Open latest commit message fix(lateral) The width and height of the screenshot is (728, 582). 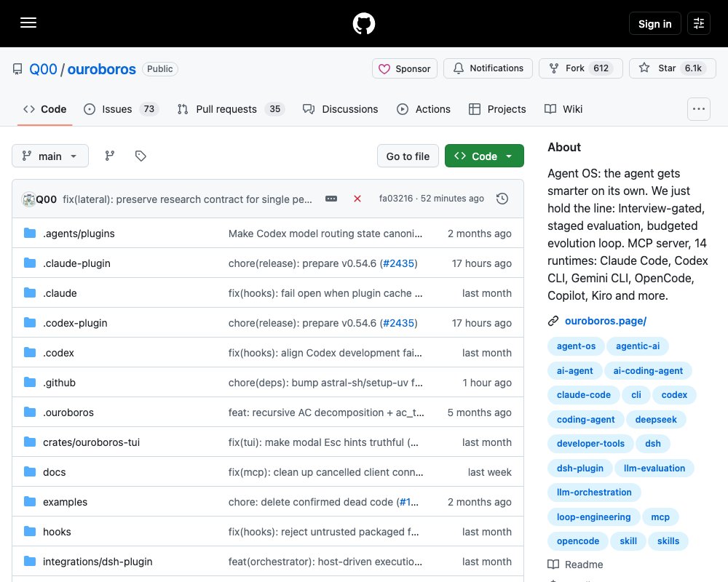(x=187, y=199)
